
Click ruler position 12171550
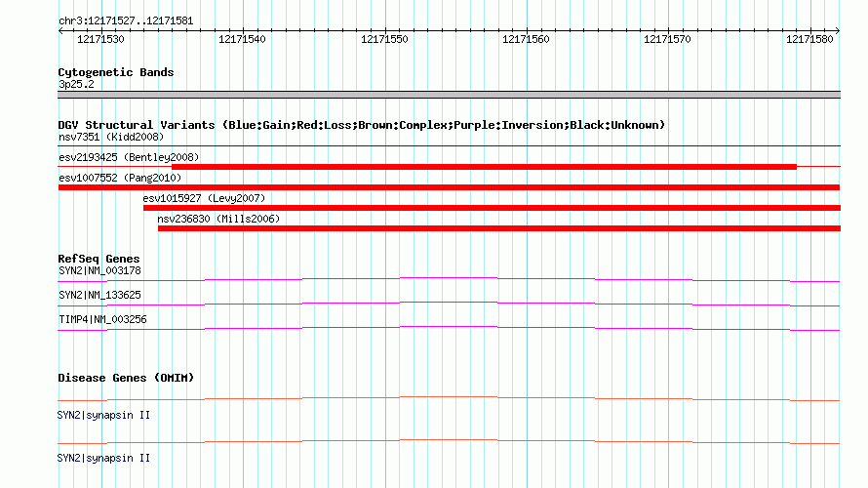pos(384,39)
